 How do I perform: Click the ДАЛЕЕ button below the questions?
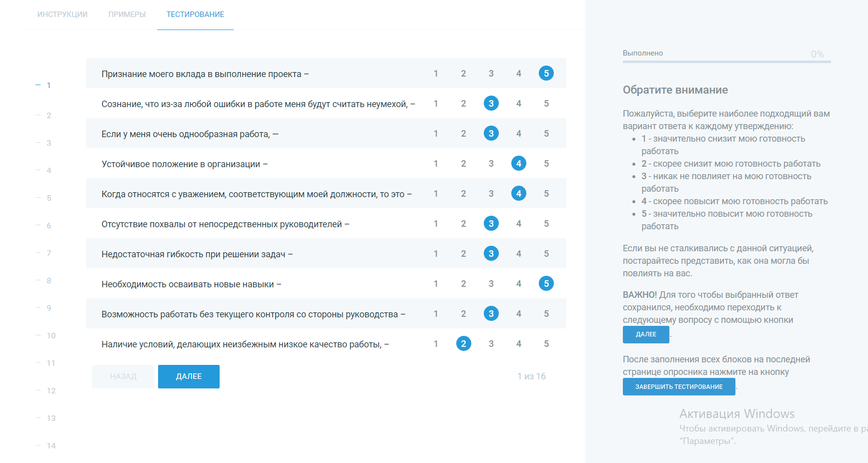tap(189, 376)
